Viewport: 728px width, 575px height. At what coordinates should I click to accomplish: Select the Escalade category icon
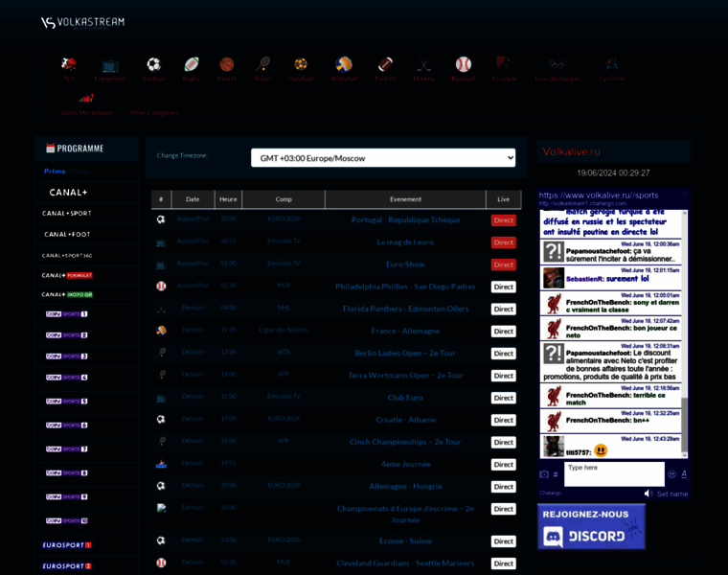[504, 64]
